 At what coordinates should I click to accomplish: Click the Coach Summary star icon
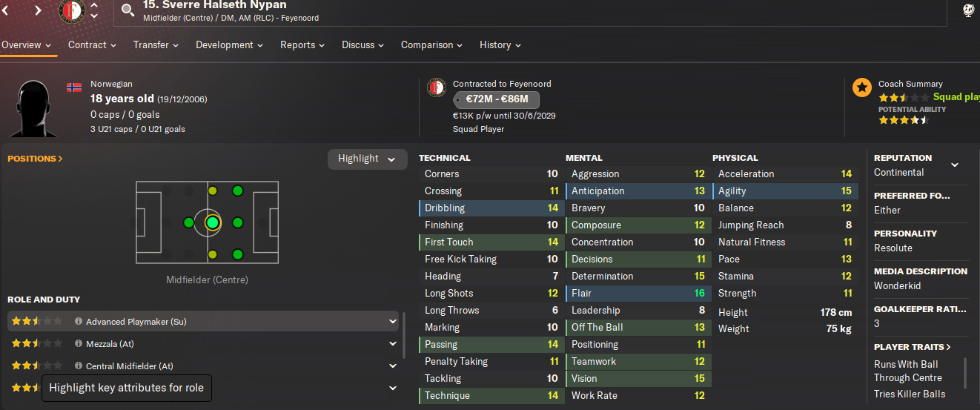click(861, 87)
